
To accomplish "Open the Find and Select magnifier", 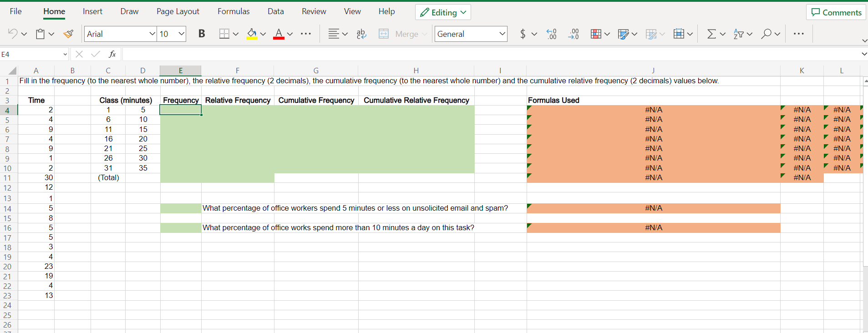I will (x=766, y=34).
